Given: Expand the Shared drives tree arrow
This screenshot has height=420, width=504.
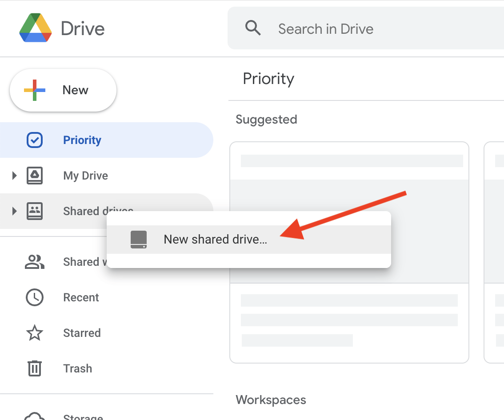Looking at the screenshot, I should [14, 211].
